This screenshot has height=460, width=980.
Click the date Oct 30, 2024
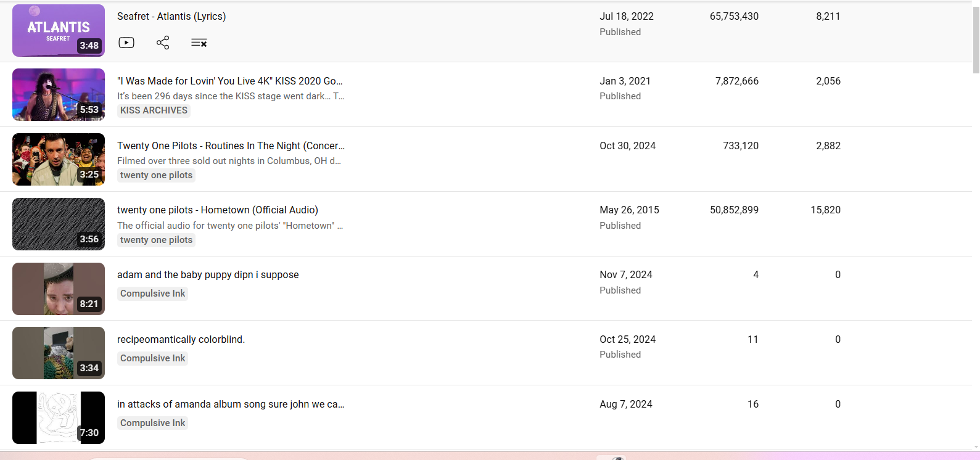click(627, 146)
